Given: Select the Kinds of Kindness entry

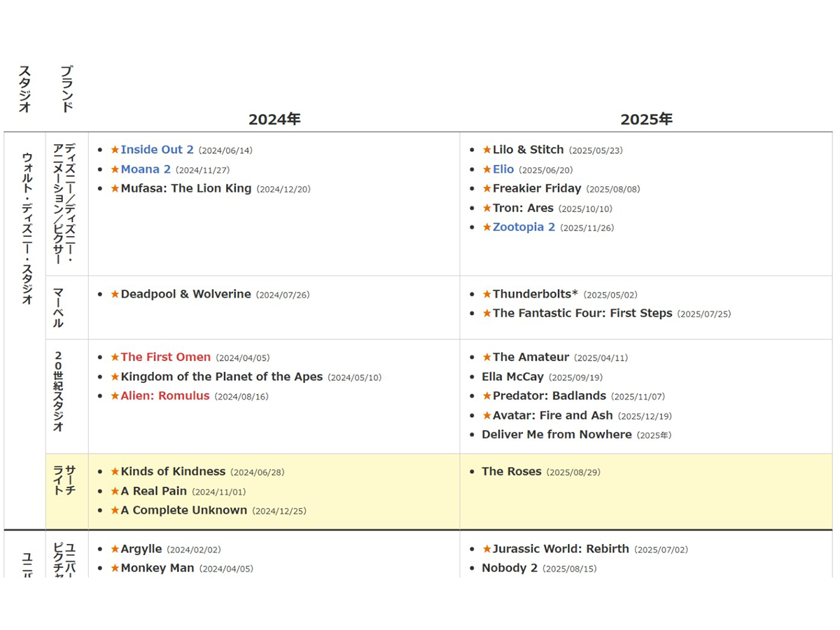Looking at the screenshot, I should (173, 472).
